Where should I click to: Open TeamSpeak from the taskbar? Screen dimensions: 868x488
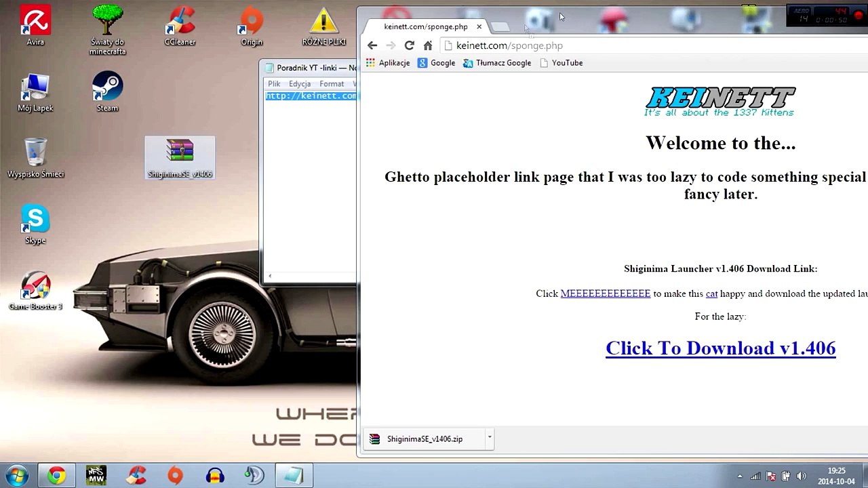254,475
